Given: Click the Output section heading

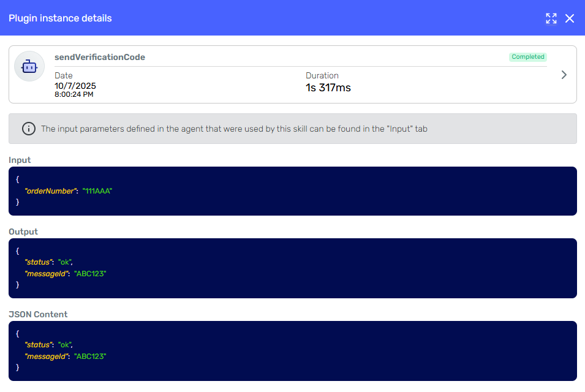Looking at the screenshot, I should tap(23, 232).
